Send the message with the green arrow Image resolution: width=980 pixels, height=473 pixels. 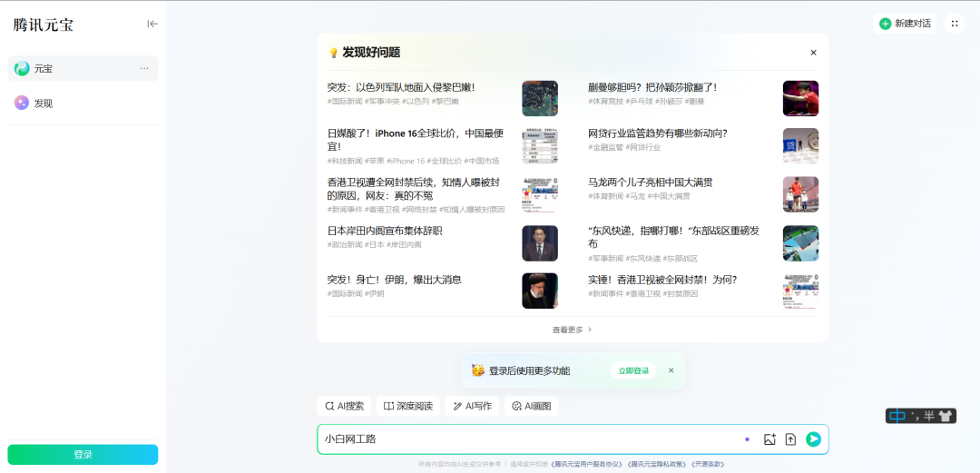813,439
